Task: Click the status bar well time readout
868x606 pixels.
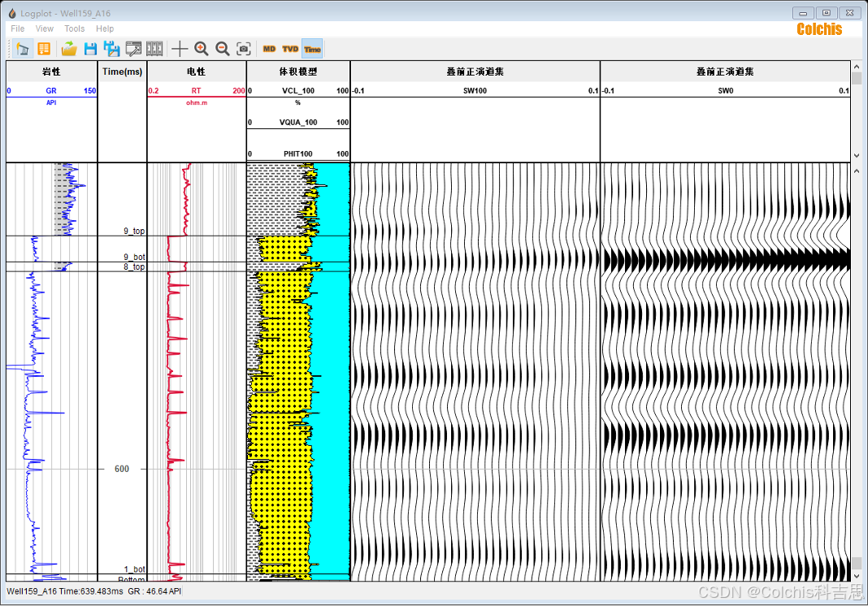Action: tap(65, 591)
